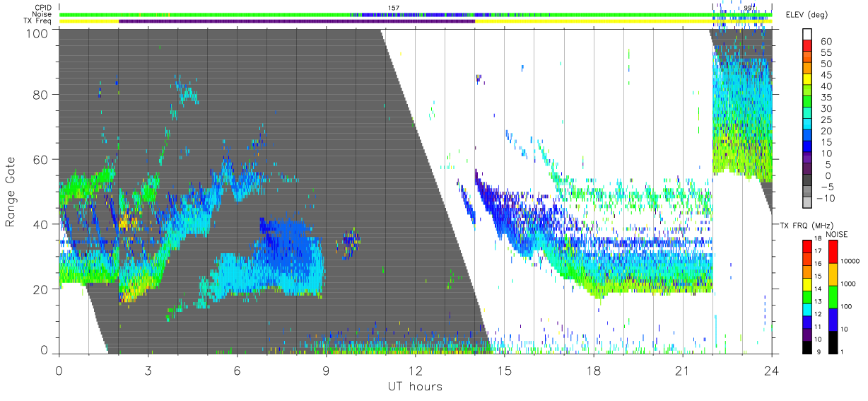The width and height of the screenshot is (868, 401).
Task: Click the black swatch in the NOISE legend
Action: 835,342
